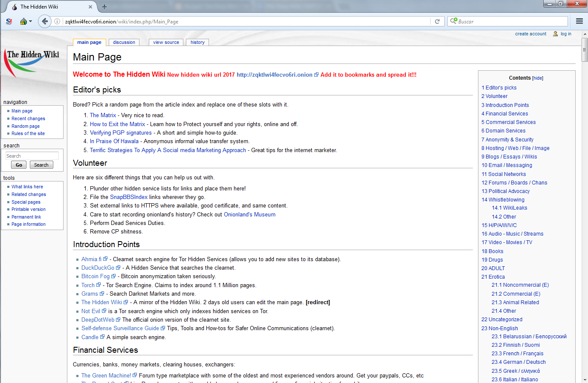Click the scrollbar down arrow
Image resolution: width=588 pixels, height=383 pixels.
[585, 379]
